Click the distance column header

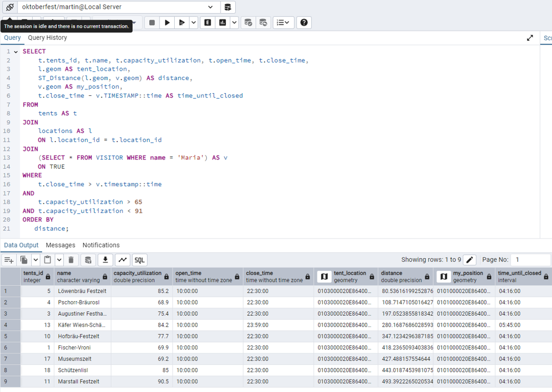click(x=406, y=277)
